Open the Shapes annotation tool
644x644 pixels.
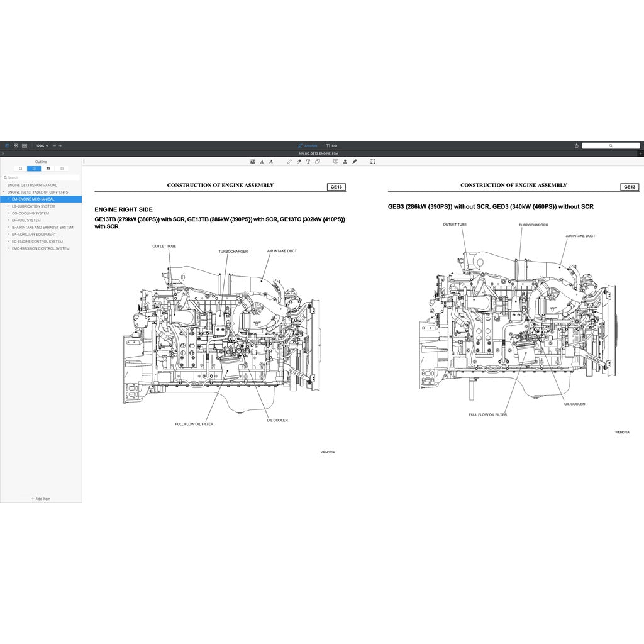tap(317, 162)
